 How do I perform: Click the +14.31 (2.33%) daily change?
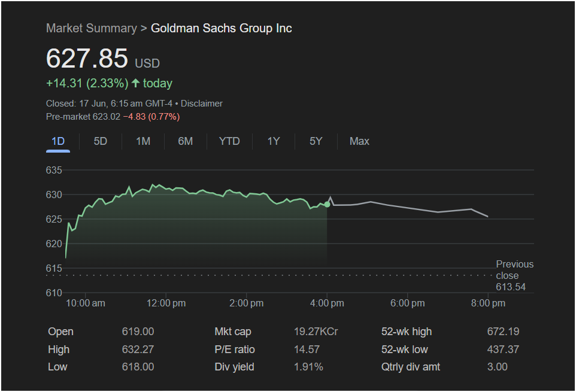point(87,83)
